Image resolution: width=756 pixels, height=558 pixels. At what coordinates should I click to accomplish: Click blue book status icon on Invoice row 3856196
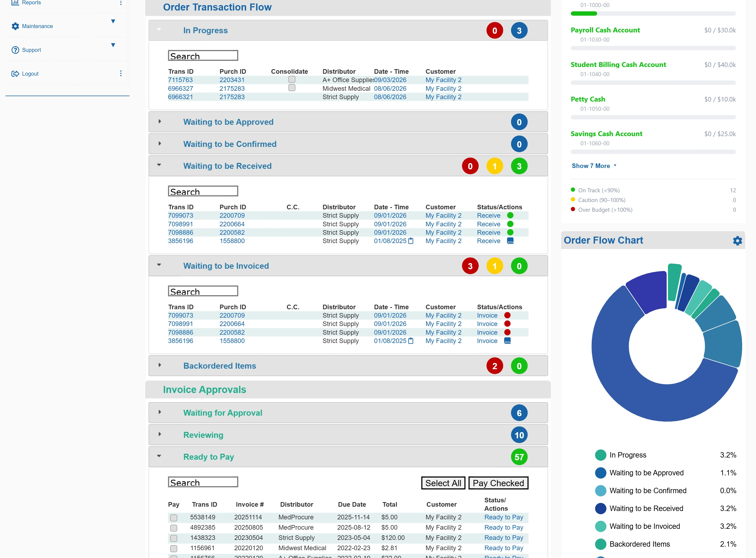point(507,341)
